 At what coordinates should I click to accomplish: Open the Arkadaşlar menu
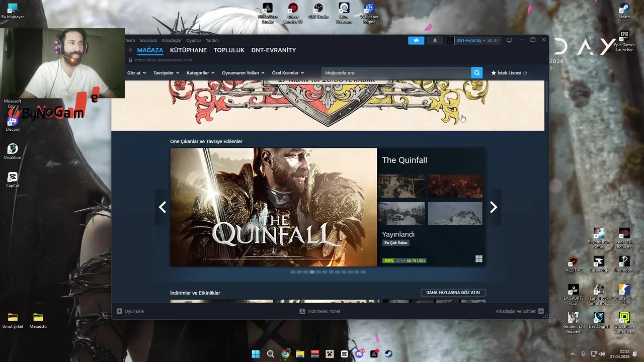click(x=172, y=40)
